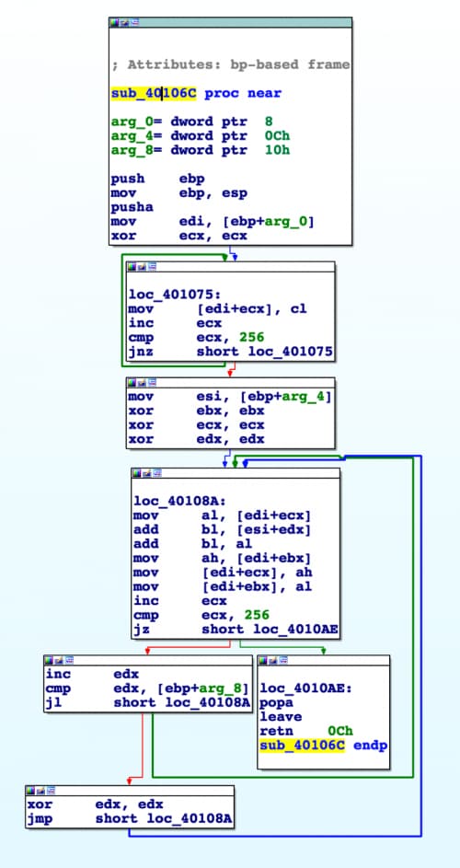This screenshot has width=460, height=868.
Task: Set node color on the 'jmp short' block
Action: (31, 791)
